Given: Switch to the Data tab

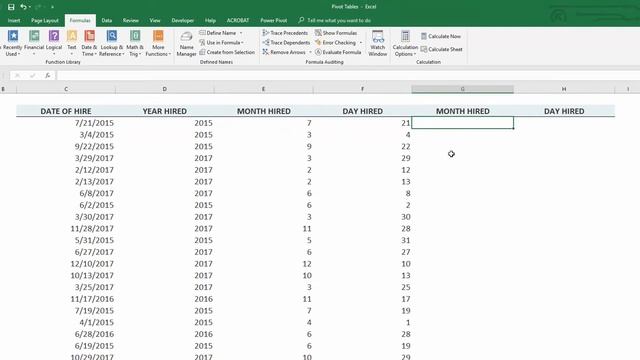Looking at the screenshot, I should click(107, 20).
